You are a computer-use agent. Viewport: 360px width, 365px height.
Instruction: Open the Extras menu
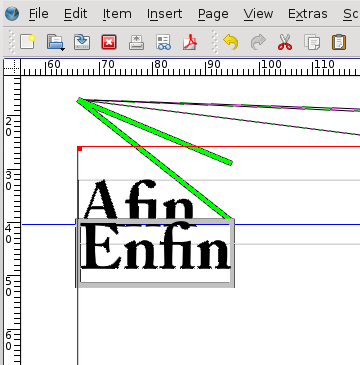(x=308, y=14)
